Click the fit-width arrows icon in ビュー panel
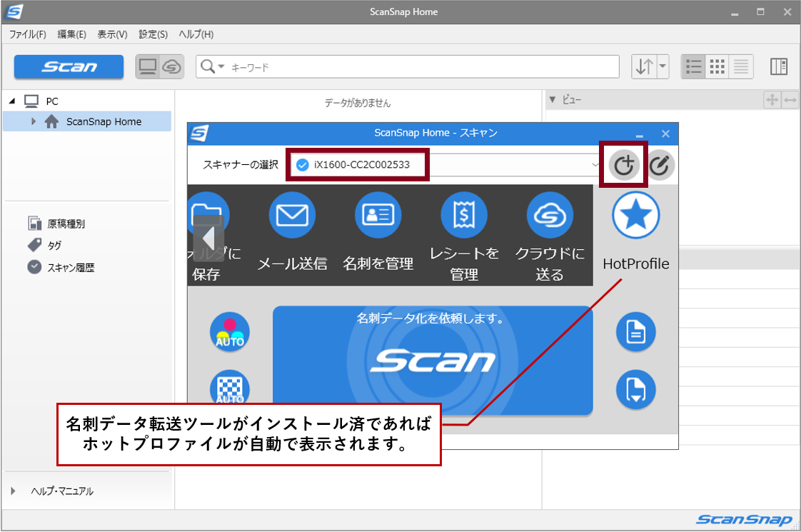This screenshot has width=801, height=532. click(790, 100)
